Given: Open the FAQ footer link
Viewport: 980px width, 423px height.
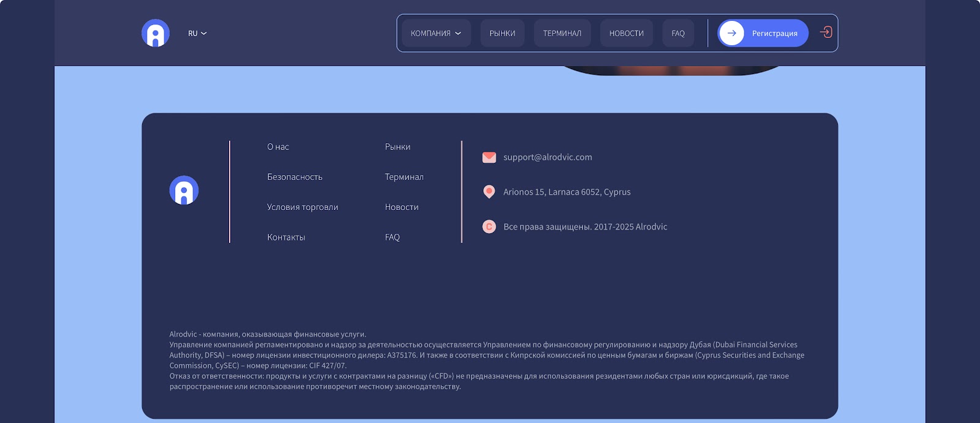Looking at the screenshot, I should pyautogui.click(x=393, y=238).
